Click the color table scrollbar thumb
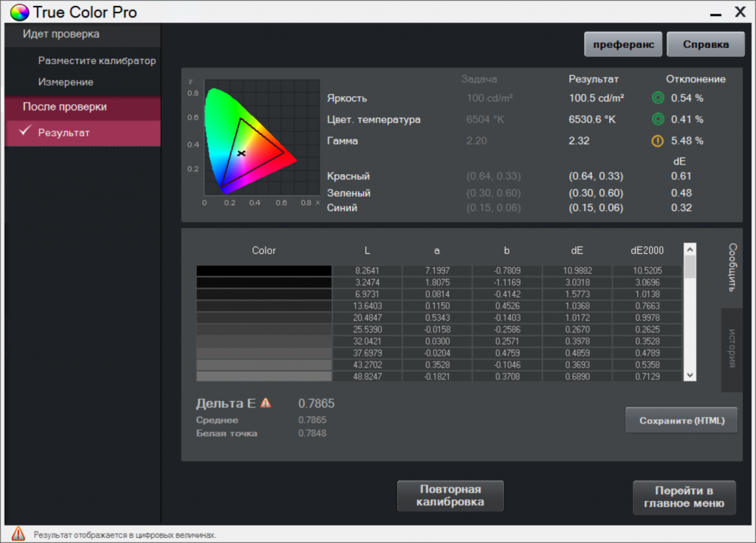 click(x=690, y=266)
